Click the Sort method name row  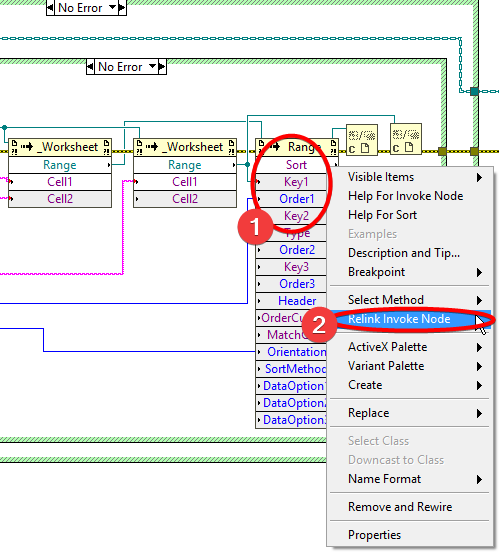[297, 165]
